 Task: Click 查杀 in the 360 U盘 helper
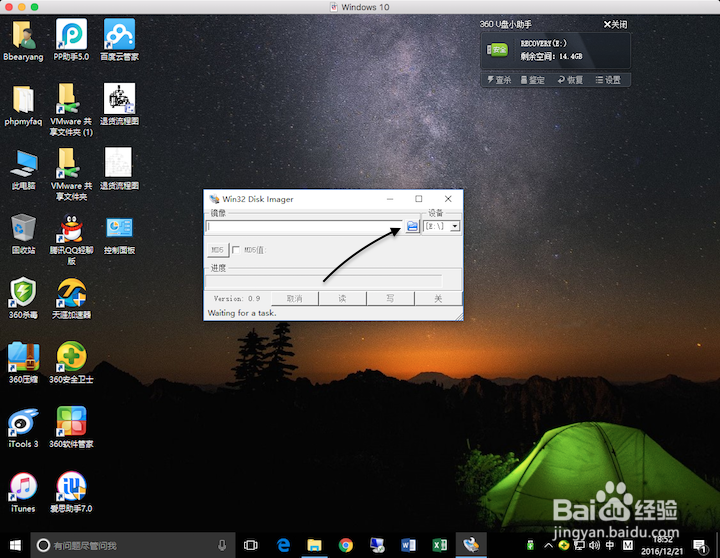[499, 80]
